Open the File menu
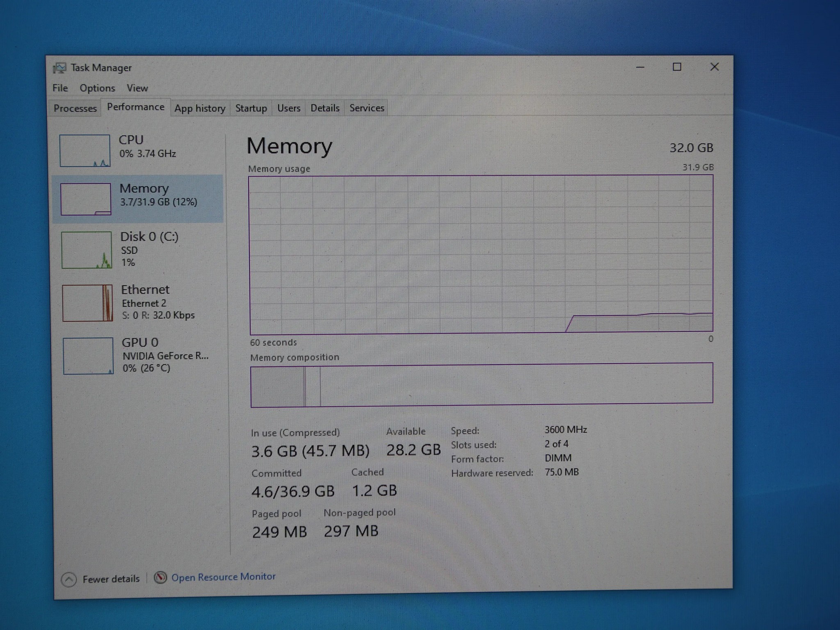840x630 pixels. point(60,88)
